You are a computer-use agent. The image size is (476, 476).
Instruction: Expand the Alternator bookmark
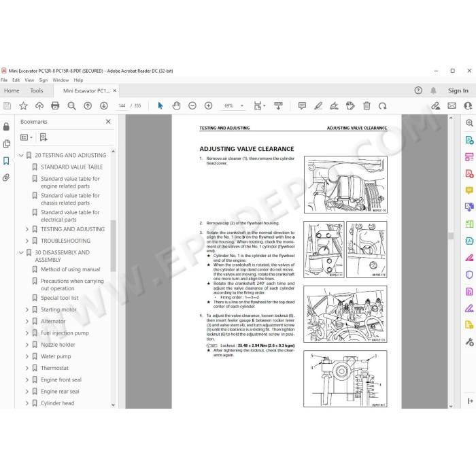tap(27, 322)
